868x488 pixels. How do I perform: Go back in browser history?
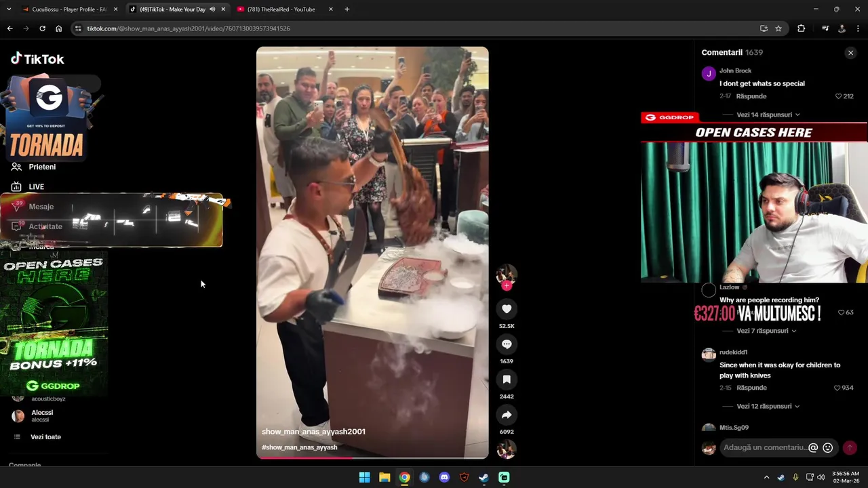9,28
